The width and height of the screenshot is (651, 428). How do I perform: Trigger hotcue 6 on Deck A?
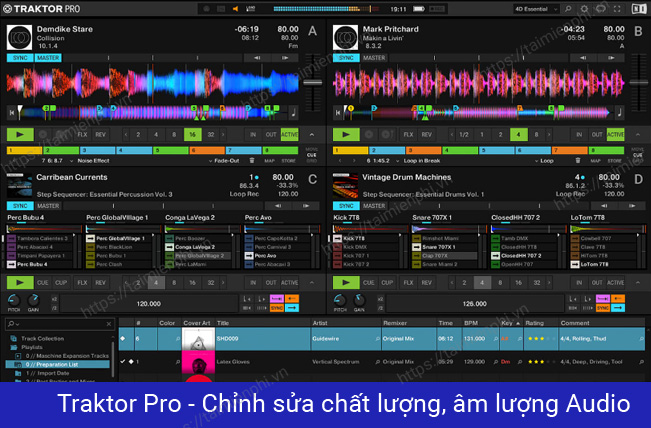pyautogui.click(x=207, y=150)
